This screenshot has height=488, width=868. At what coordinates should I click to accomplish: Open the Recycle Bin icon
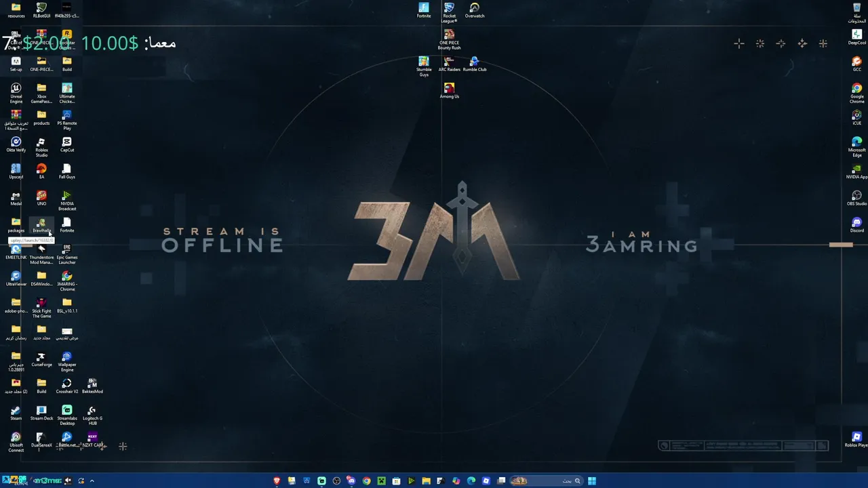point(857,12)
